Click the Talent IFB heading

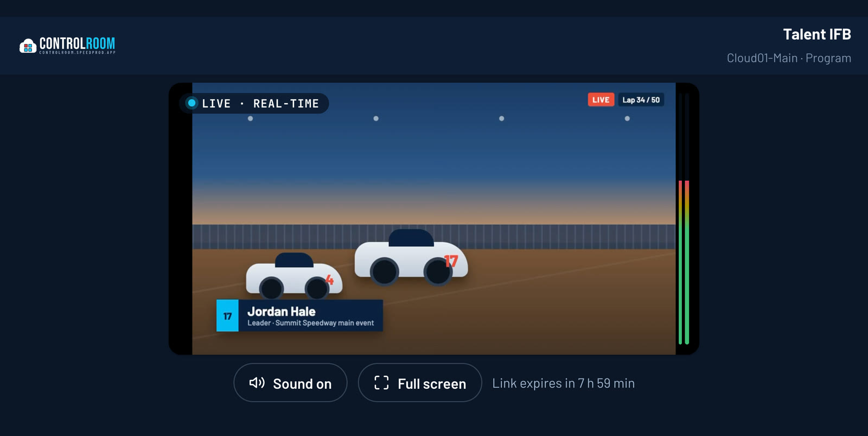816,34
